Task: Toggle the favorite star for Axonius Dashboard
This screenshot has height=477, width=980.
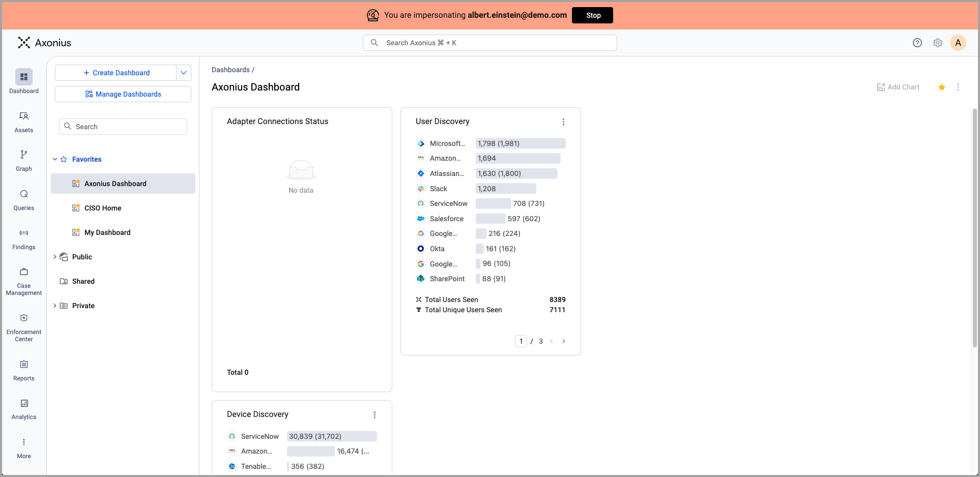Action: click(x=942, y=87)
